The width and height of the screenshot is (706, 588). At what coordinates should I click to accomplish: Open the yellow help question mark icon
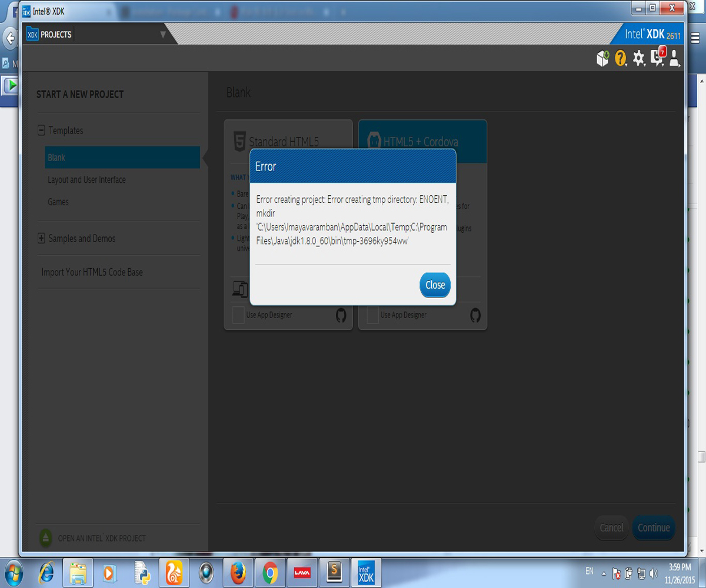coord(620,58)
